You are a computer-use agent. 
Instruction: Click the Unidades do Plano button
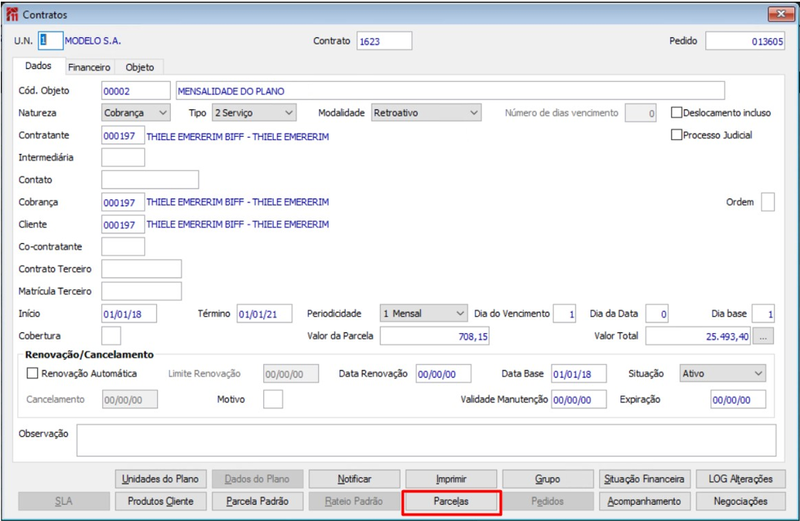[x=161, y=479]
